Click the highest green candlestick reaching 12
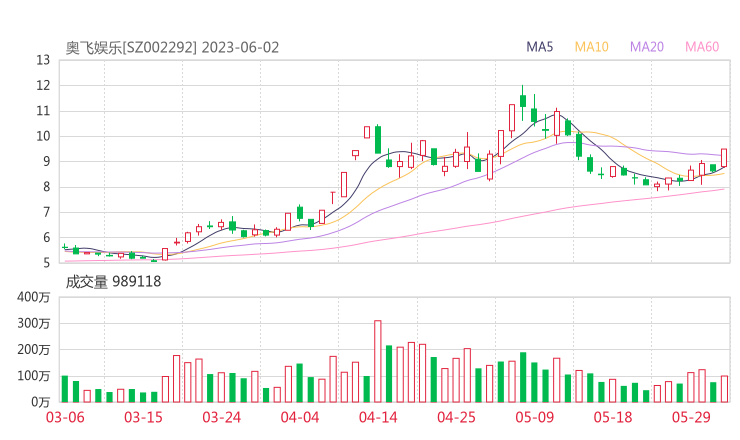This screenshot has width=740, height=440. (522, 102)
